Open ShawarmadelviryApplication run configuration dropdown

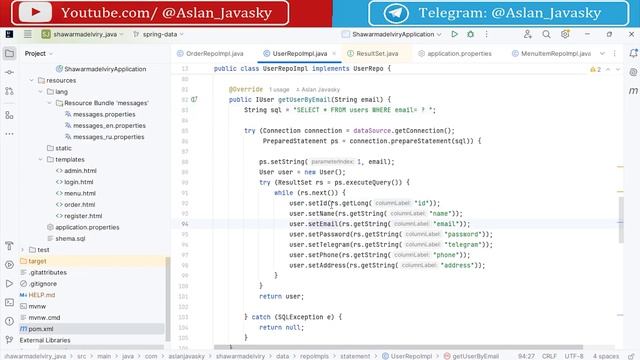[392, 34]
